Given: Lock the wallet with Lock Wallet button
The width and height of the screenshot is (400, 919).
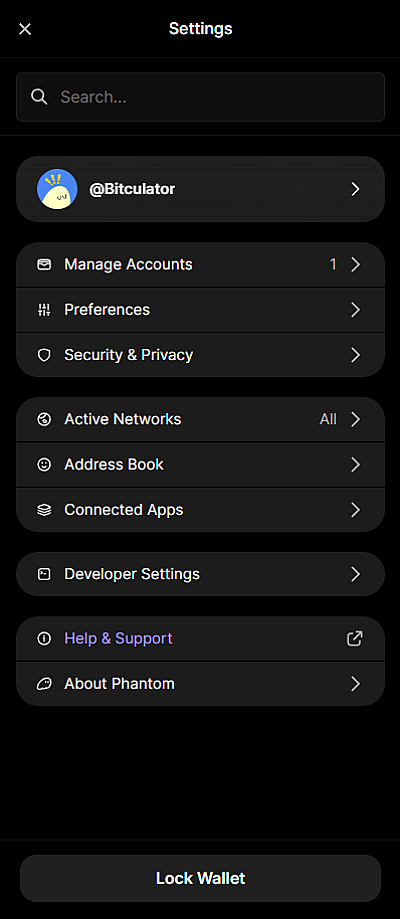Looking at the screenshot, I should [x=200, y=878].
